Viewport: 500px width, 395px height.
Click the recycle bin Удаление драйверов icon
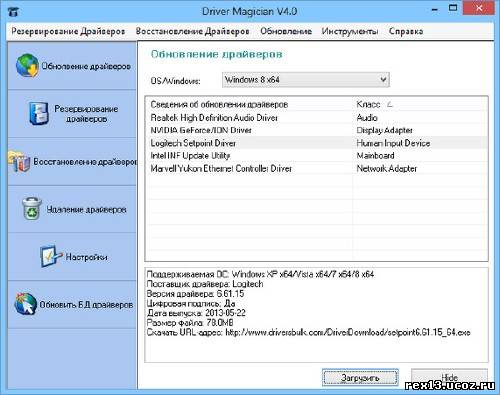(32, 208)
